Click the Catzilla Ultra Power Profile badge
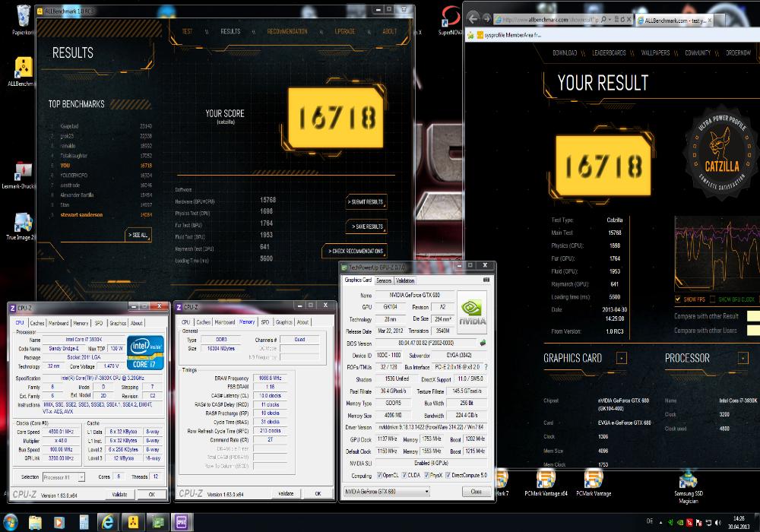The image size is (760, 532). 721,154
